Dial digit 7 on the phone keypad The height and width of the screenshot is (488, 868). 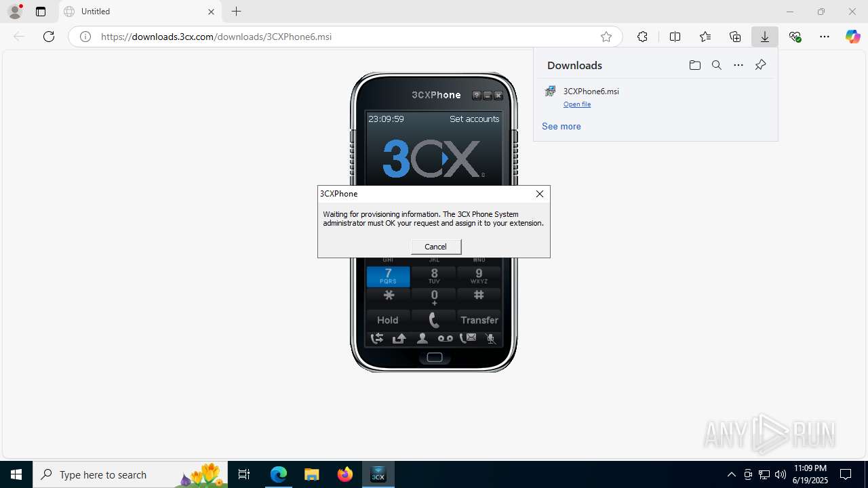coord(389,277)
